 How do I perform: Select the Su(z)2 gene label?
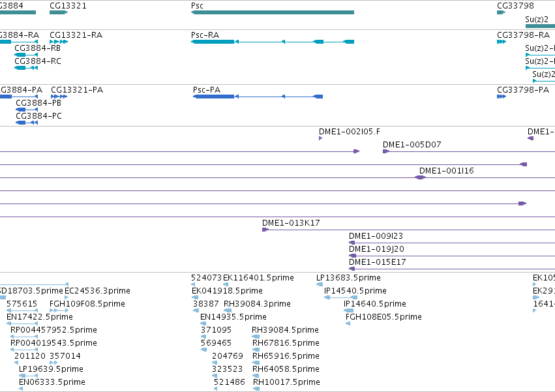537,19
